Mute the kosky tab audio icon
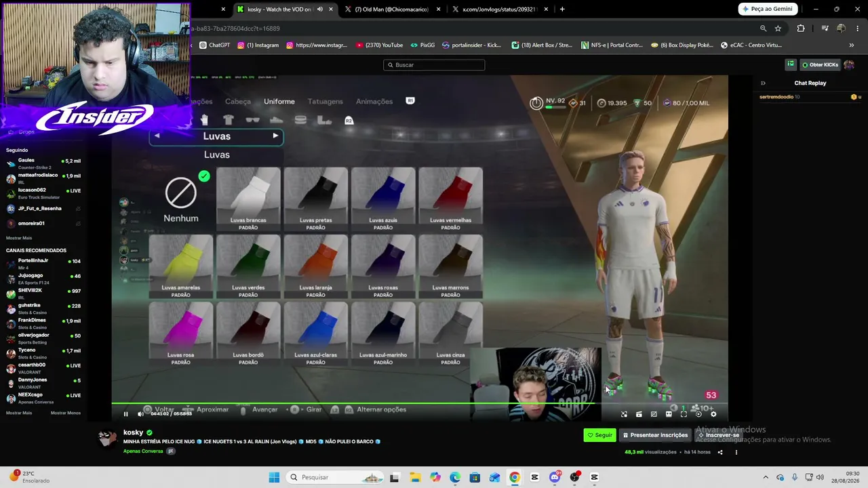 pos(320,9)
